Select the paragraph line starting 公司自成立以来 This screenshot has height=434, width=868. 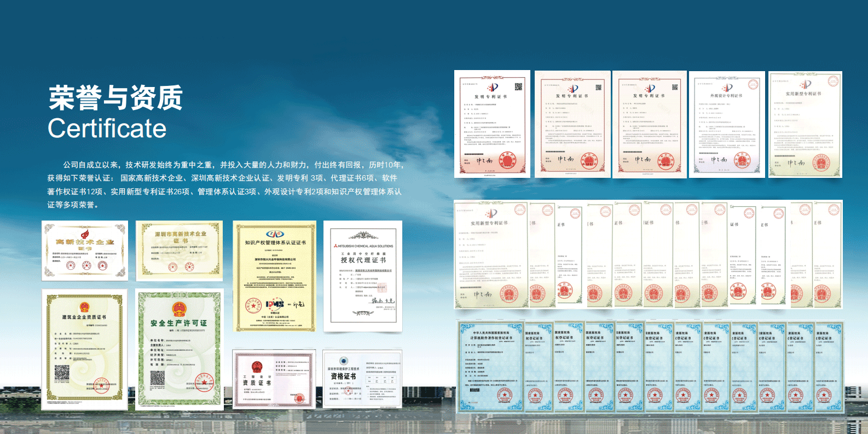click(x=233, y=165)
